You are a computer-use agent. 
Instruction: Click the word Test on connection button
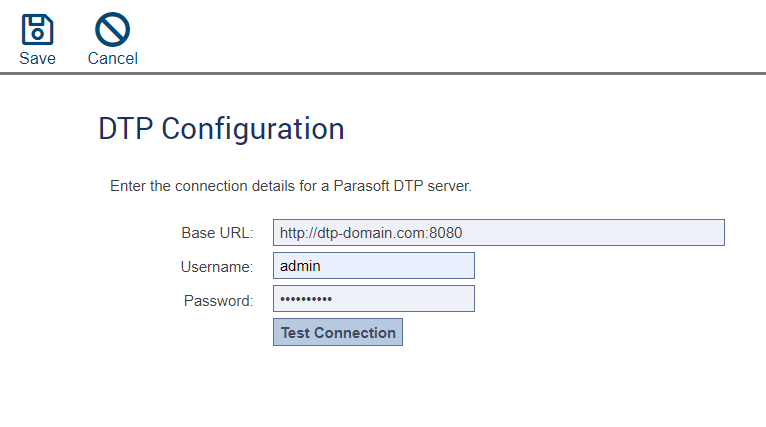[295, 333]
